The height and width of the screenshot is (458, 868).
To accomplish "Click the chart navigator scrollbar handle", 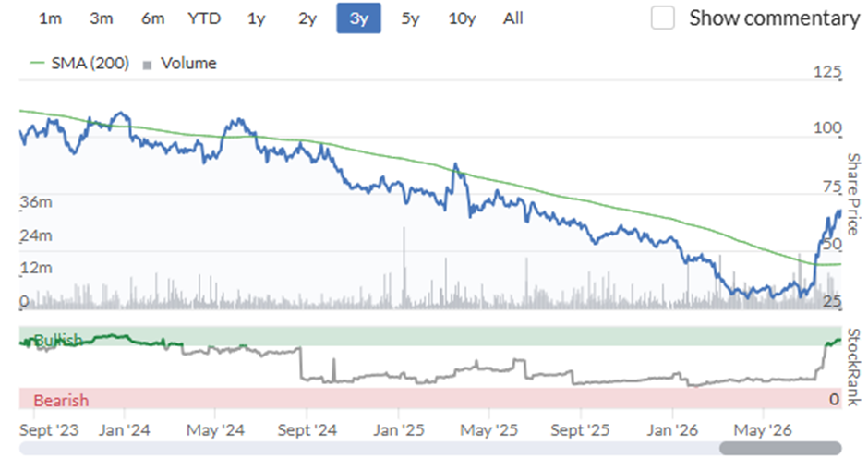I will point(780,448).
